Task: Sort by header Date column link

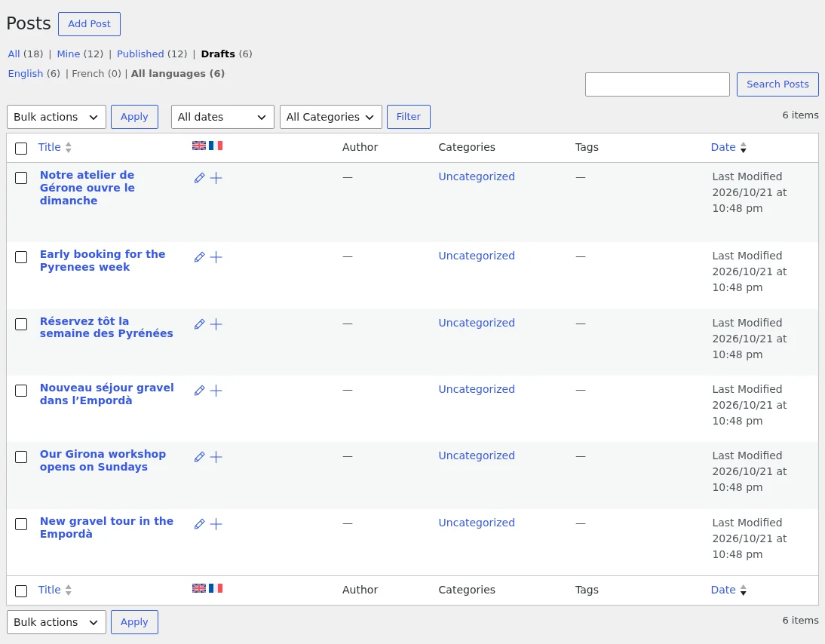Action: [x=723, y=147]
